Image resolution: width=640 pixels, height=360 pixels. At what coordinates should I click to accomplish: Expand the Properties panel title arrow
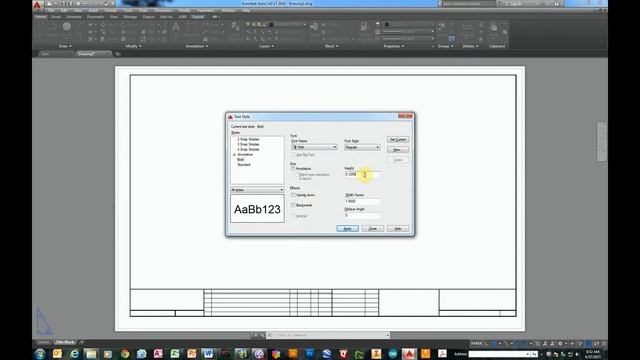pyautogui.click(x=403, y=47)
